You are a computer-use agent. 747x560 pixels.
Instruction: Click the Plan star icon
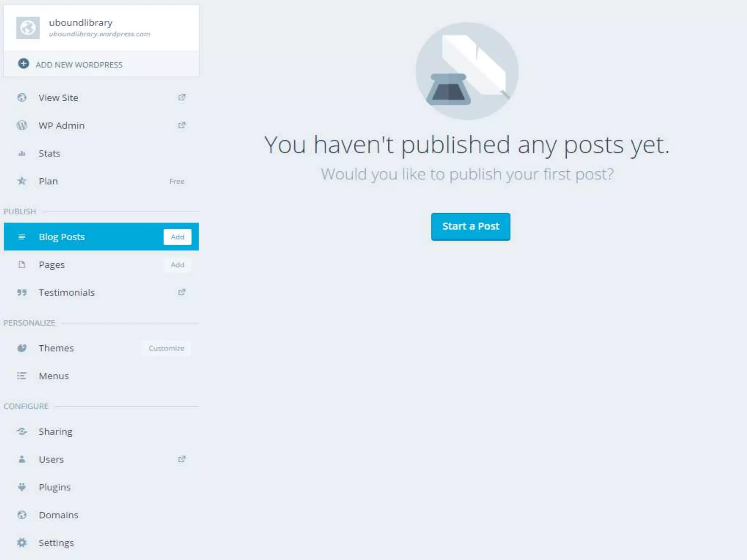point(22,181)
